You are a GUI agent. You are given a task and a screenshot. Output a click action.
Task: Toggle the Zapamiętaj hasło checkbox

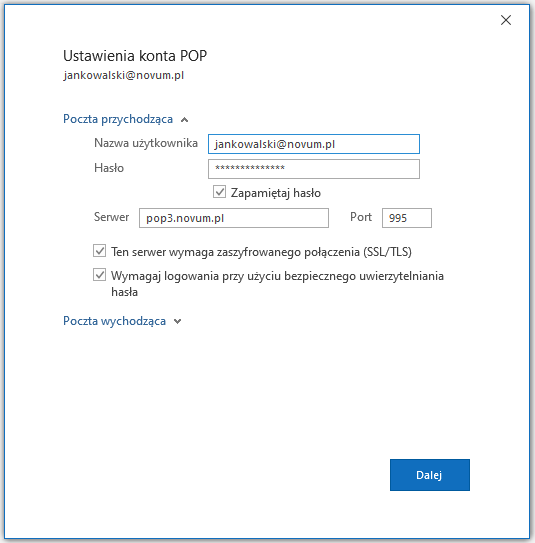220,192
